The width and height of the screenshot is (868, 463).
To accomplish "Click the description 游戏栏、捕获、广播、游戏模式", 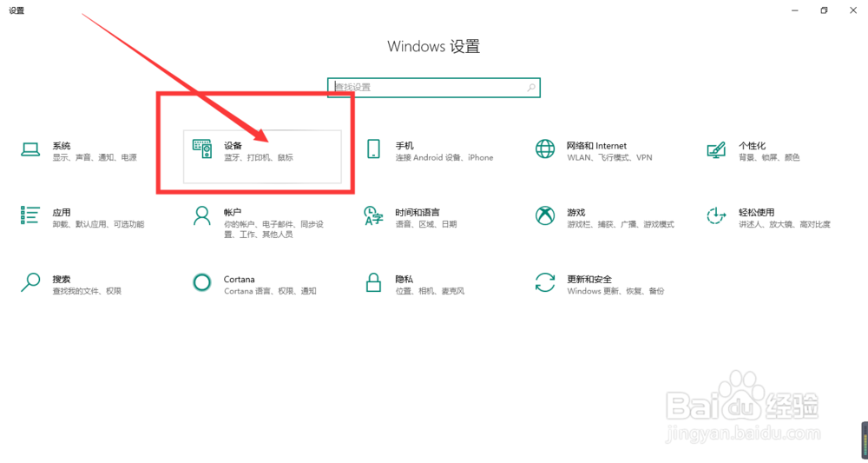I will (x=621, y=224).
